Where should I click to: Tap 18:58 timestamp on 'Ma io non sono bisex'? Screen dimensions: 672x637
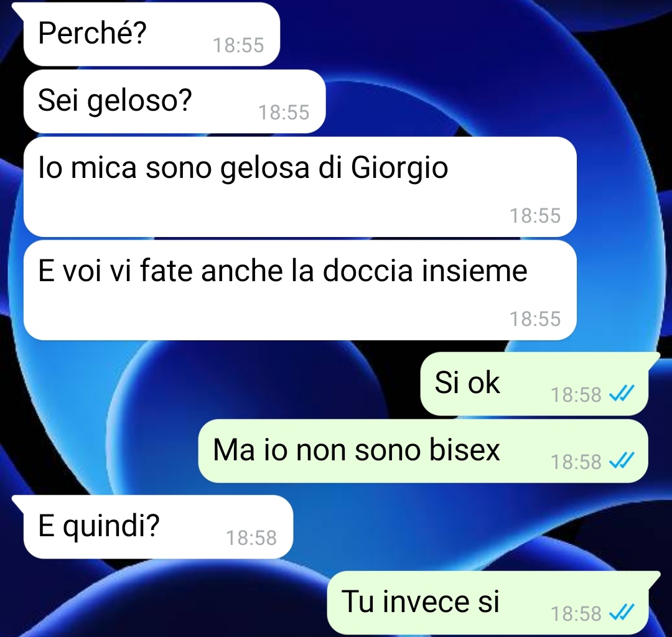tap(576, 462)
